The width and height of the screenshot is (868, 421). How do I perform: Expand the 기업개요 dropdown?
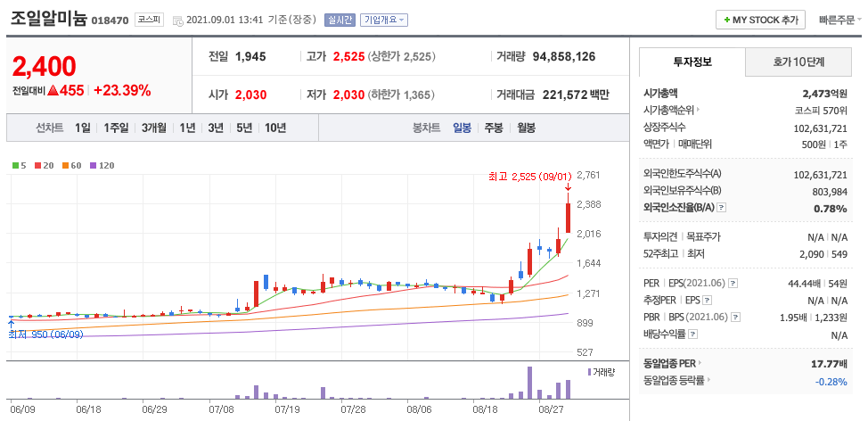pyautogui.click(x=383, y=20)
